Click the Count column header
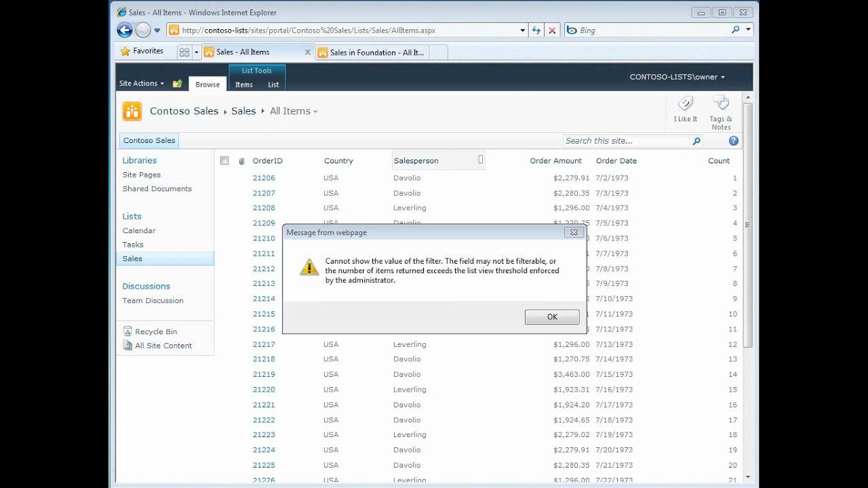 719,161
